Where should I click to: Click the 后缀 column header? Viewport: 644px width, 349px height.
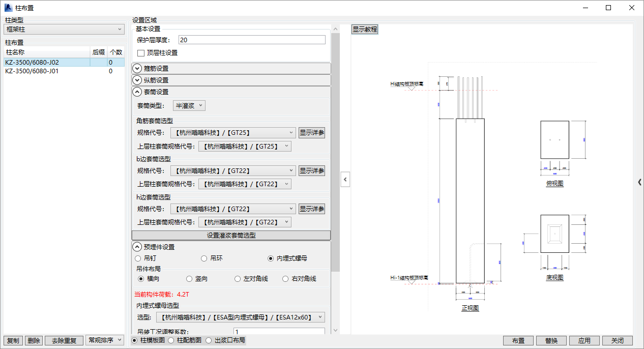(99, 52)
